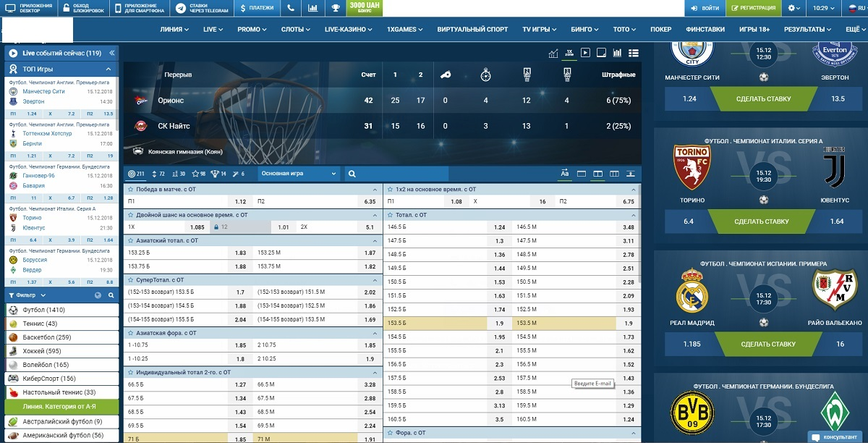Screen dimensions: 868x443
Task: Switch to 1X zone view
Action: pyautogui.click(x=569, y=53)
